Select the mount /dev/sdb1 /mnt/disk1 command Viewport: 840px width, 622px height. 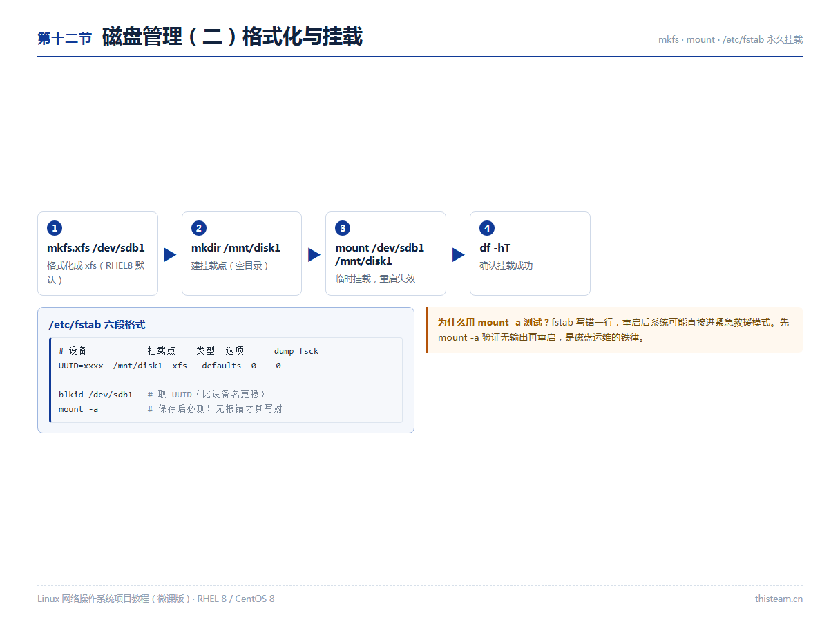(x=380, y=254)
